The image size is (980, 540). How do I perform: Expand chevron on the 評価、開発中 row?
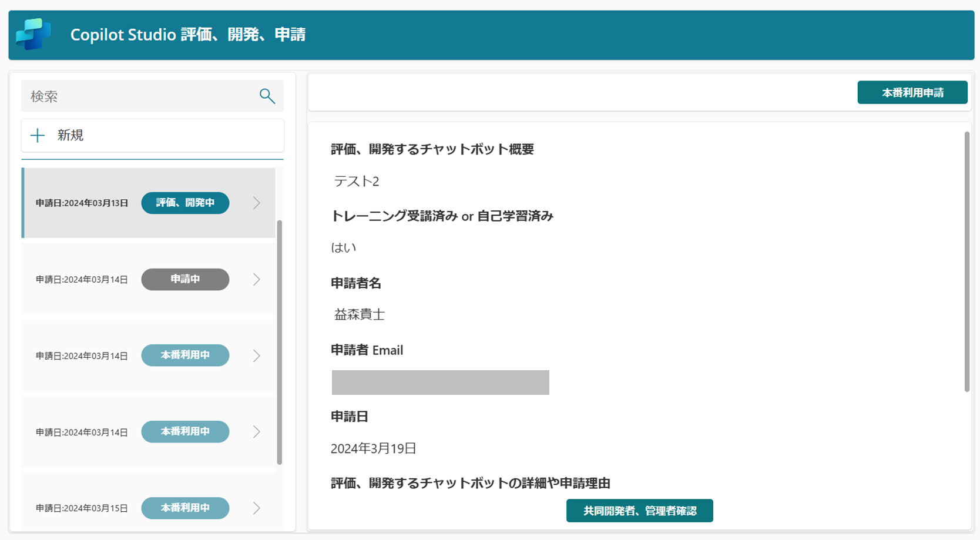257,203
